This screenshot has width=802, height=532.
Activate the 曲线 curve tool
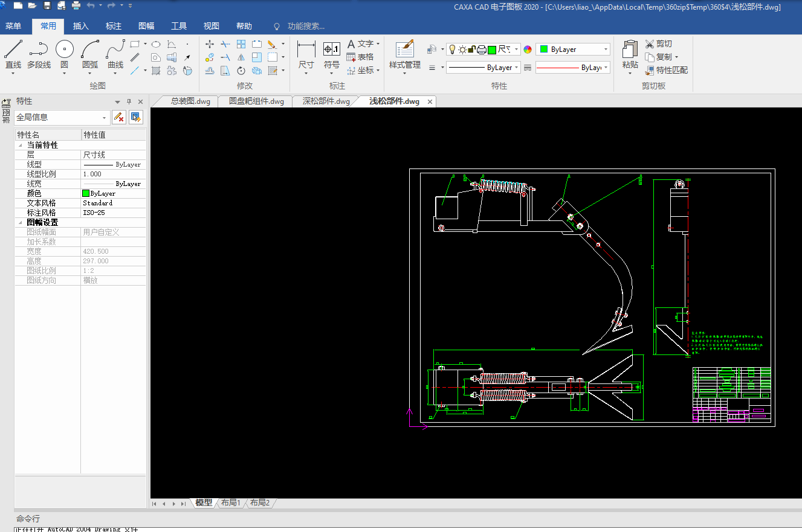point(115,50)
